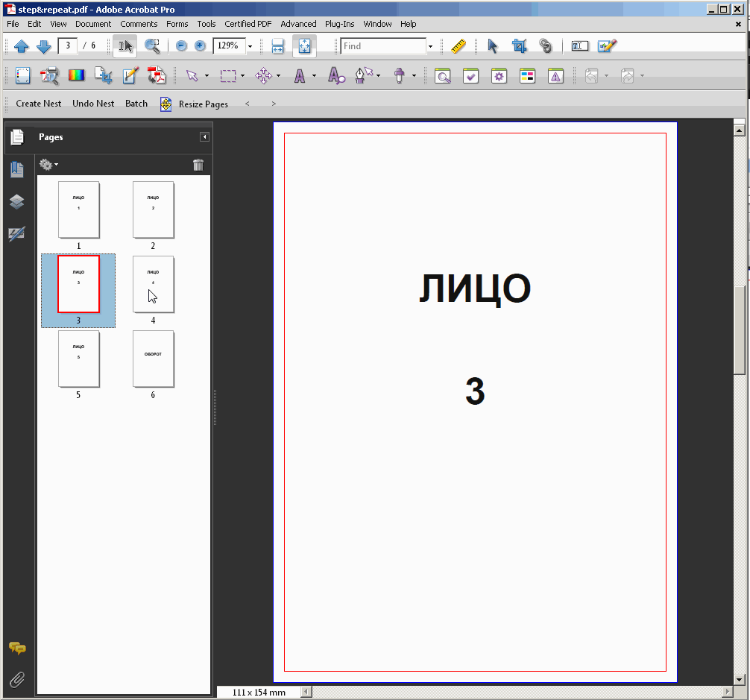Select page 4 thumbnail
This screenshot has height=700, width=750.
153,285
